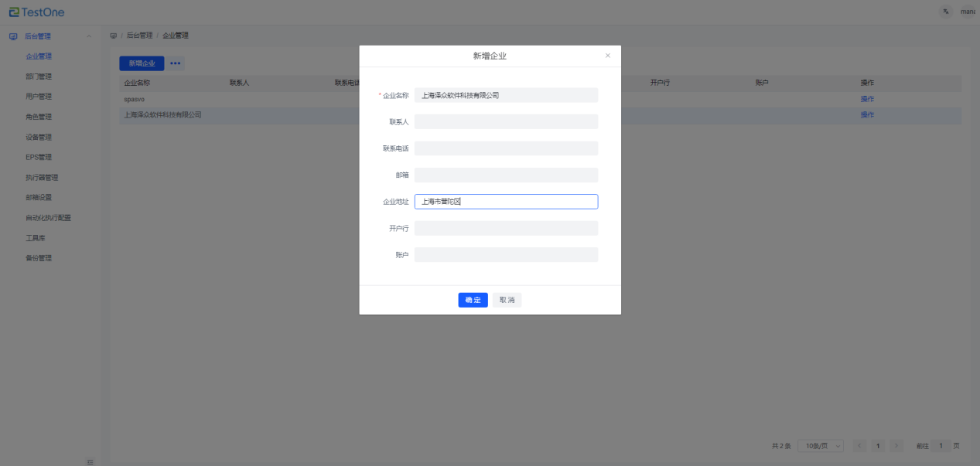This screenshot has width=980, height=466.
Task: Click the TestOne logo
Action: click(x=37, y=12)
